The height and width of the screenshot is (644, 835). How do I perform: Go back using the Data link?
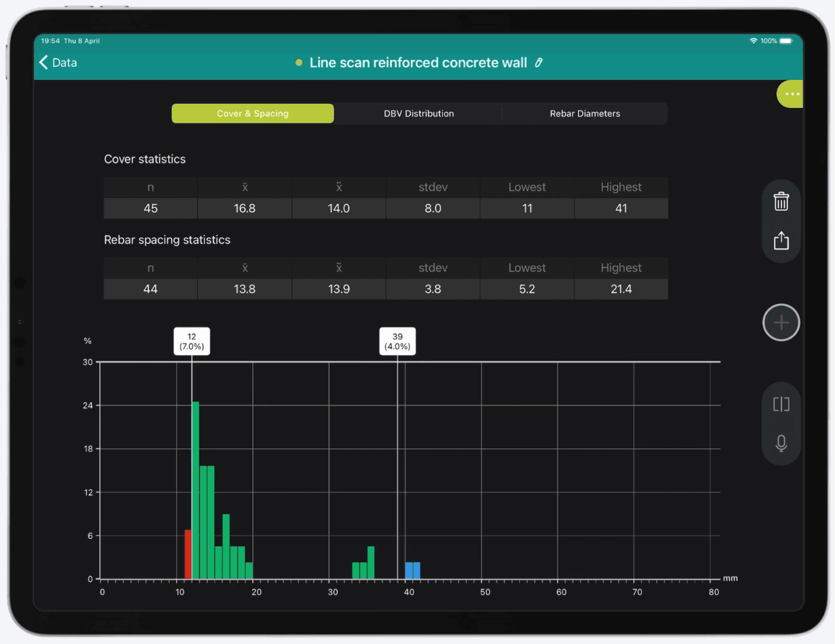tap(64, 63)
